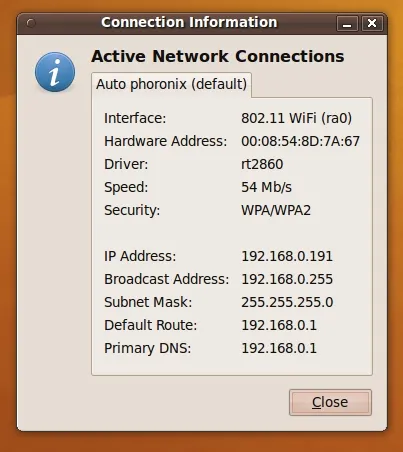Click the Close button
Viewport: 403px width, 452px height.
tap(330, 402)
